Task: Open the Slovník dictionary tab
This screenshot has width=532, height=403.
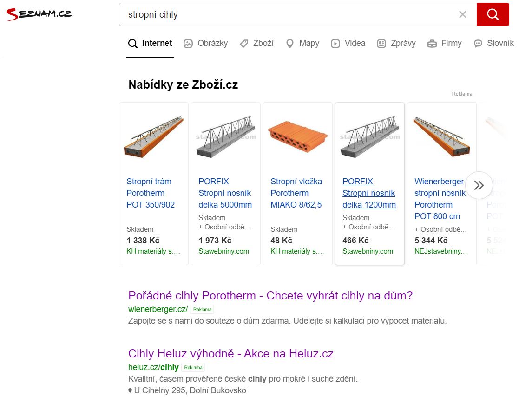Action: (493, 43)
